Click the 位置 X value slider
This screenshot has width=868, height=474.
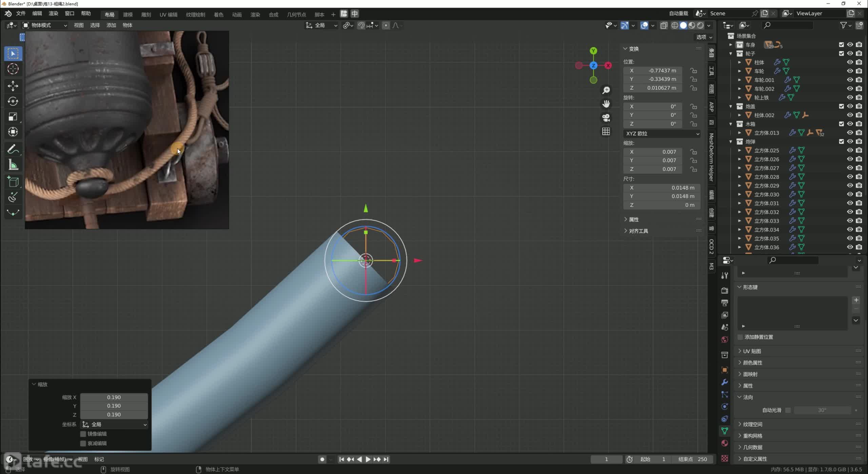(x=653, y=71)
